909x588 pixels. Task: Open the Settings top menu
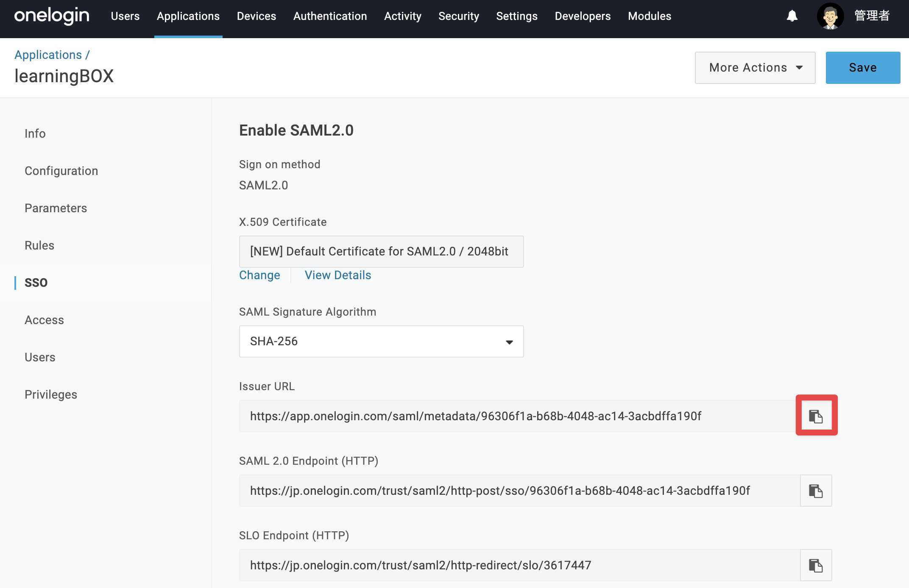point(517,16)
